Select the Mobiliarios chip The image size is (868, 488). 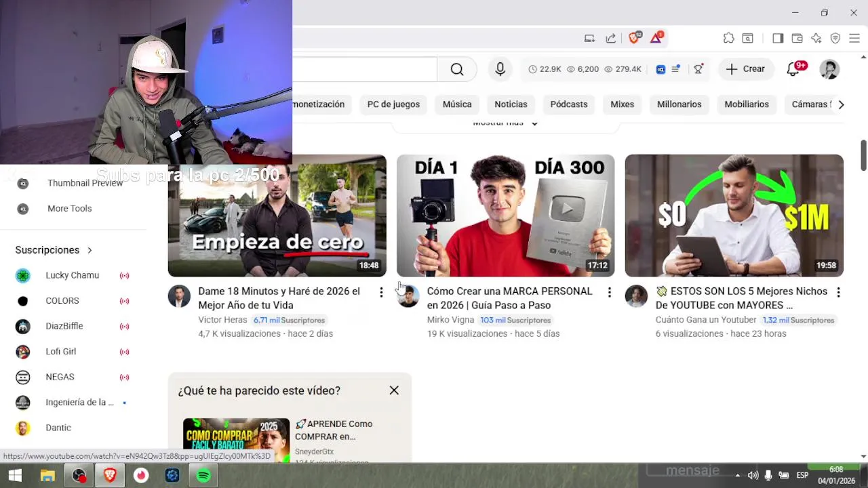747,104
